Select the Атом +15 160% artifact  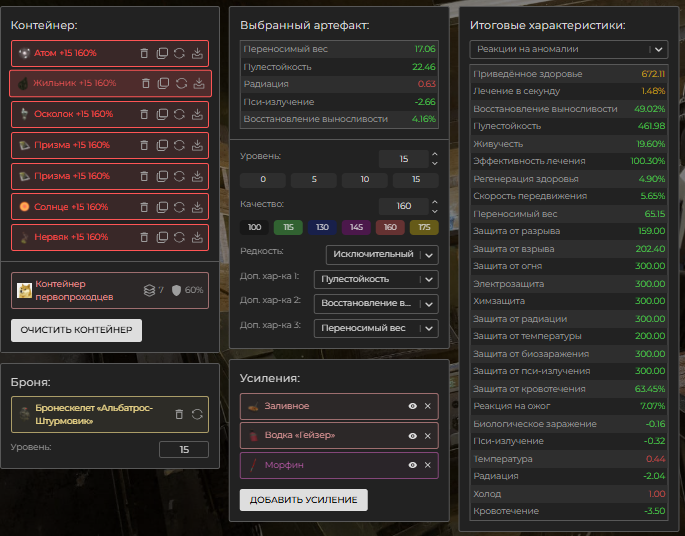[x=110, y=53]
